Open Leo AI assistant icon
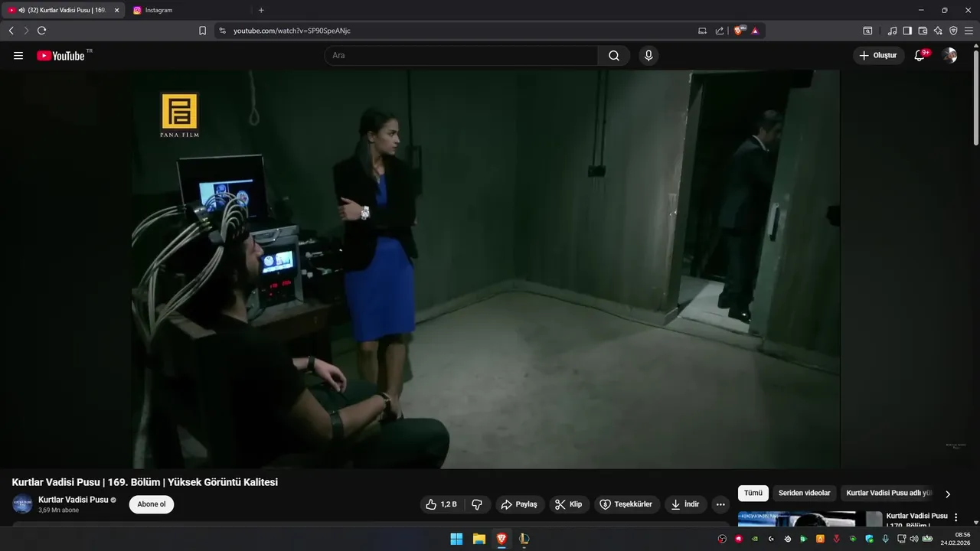The width and height of the screenshot is (980, 551). tap(938, 31)
